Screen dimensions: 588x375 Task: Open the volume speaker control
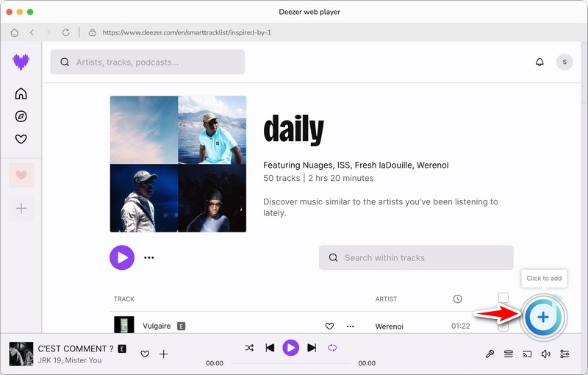tap(546, 354)
